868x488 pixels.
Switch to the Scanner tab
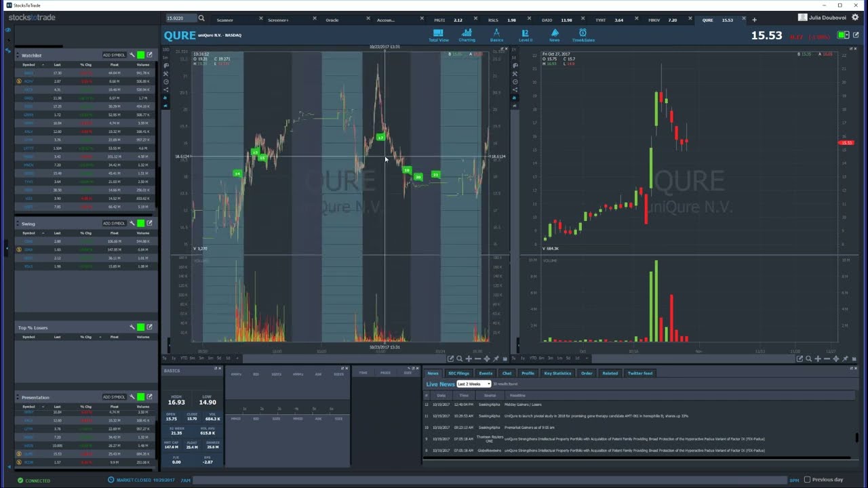tap(225, 20)
